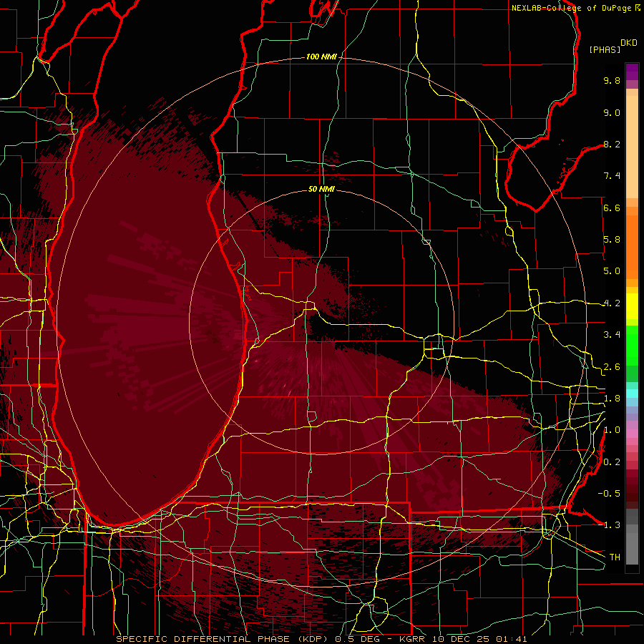Pick the yellow segment of the color bar
The width and height of the screenshot is (644, 644).
click(632, 306)
